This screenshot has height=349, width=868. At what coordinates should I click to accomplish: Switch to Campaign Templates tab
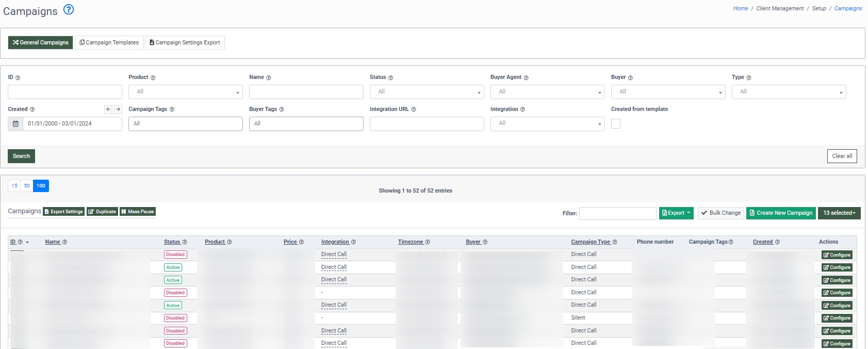109,43
